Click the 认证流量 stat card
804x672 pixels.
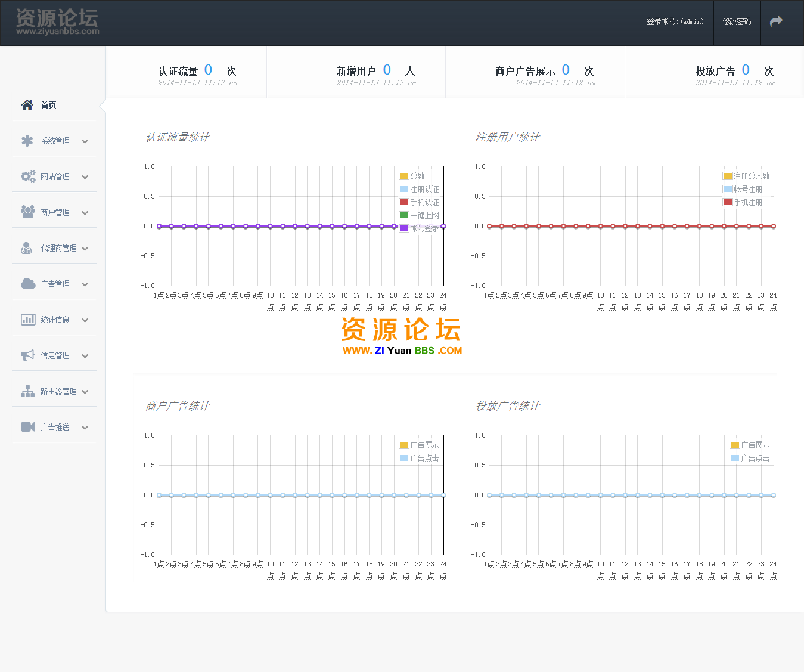click(x=186, y=72)
